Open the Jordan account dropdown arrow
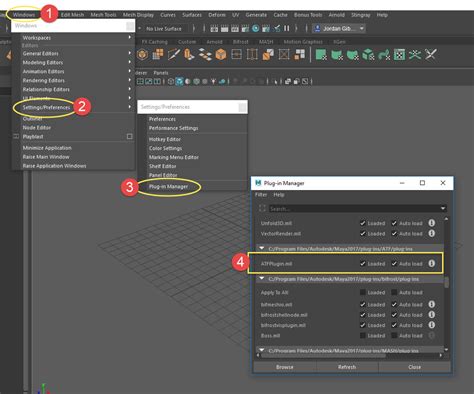This screenshot has height=394, width=474. coord(362,28)
